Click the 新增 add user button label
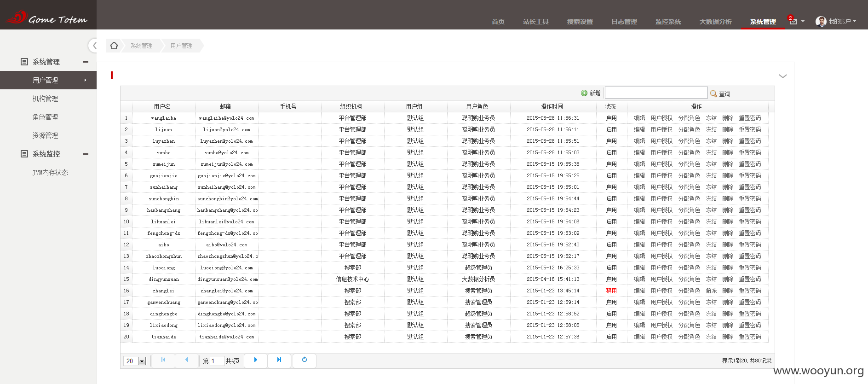The height and width of the screenshot is (384, 868). tap(595, 93)
